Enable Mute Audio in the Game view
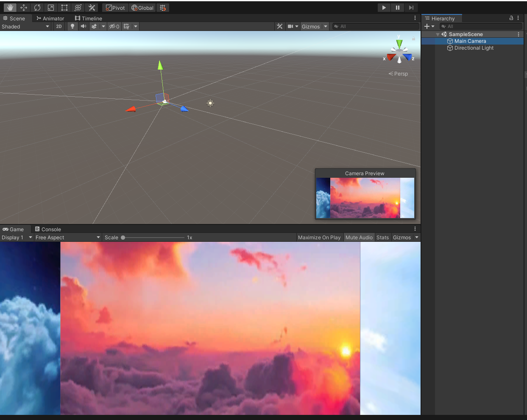The image size is (527, 420). tap(359, 237)
